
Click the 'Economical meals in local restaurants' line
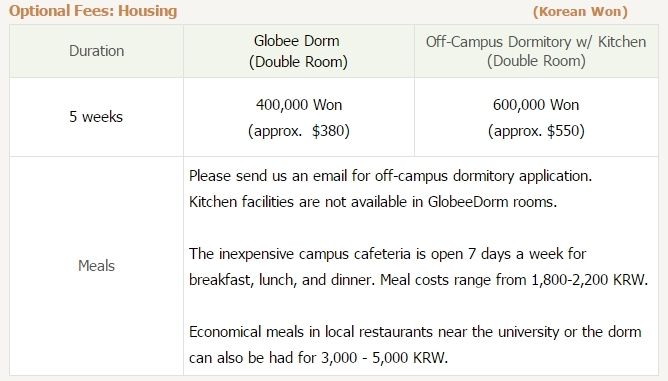(x=415, y=332)
